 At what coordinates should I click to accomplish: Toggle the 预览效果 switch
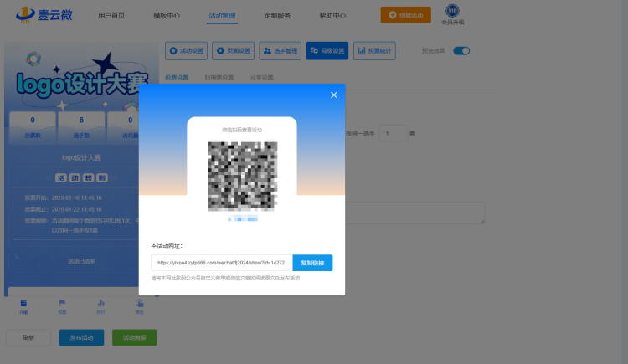(461, 51)
